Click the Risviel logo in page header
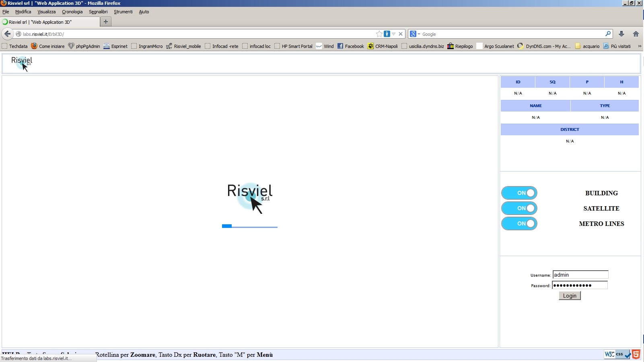The image size is (644, 362). click(x=22, y=63)
